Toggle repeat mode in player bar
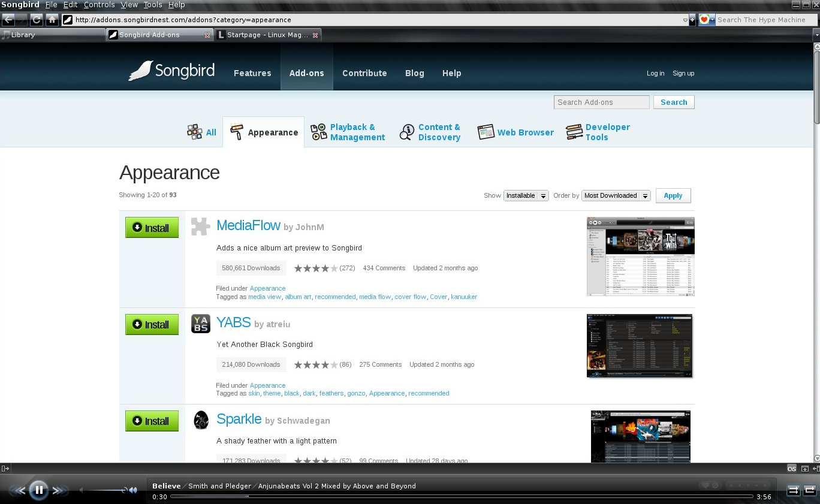 click(809, 490)
